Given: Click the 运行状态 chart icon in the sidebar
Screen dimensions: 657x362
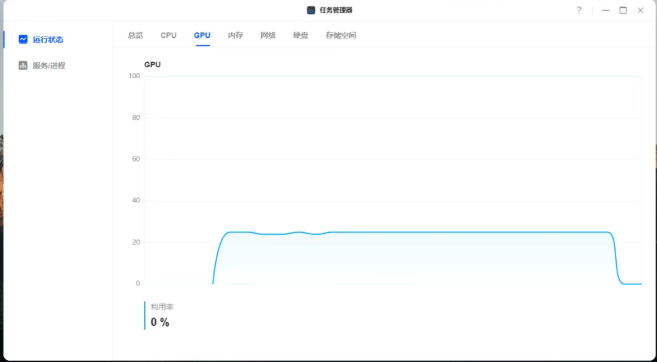Looking at the screenshot, I should pyautogui.click(x=23, y=39).
